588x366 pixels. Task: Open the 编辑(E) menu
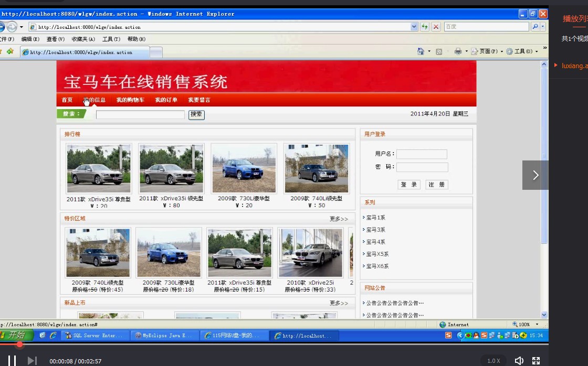click(30, 39)
